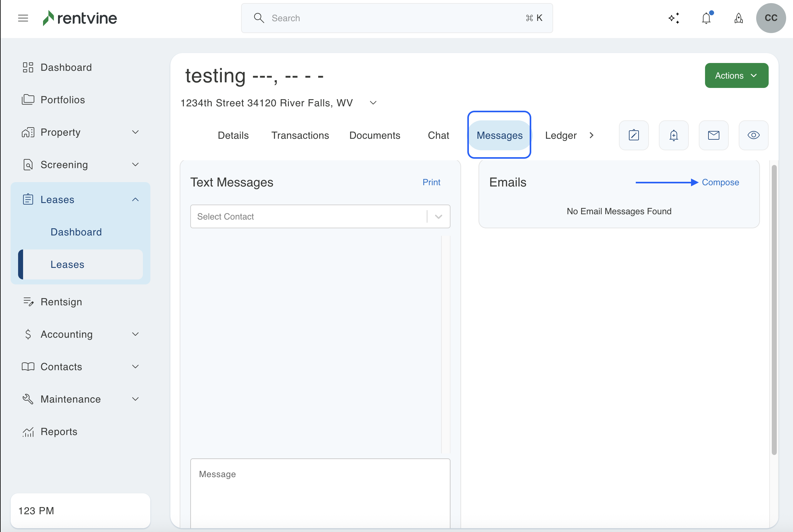Click the Print text messages link
The image size is (793, 532).
(431, 182)
